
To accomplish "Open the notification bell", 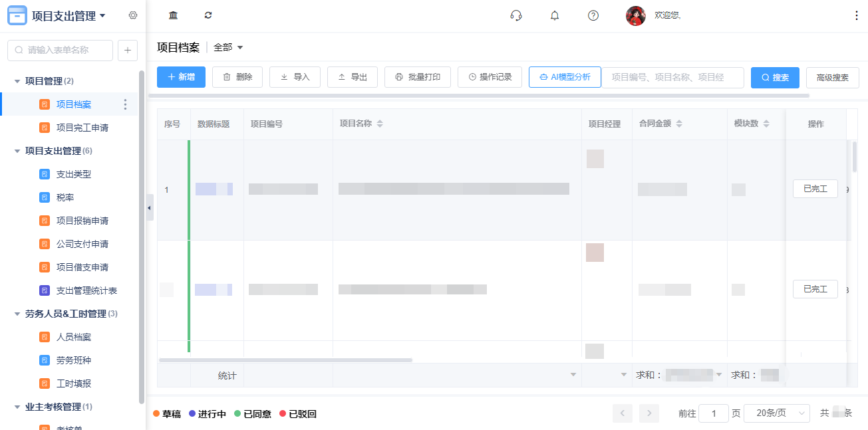I will click(555, 15).
